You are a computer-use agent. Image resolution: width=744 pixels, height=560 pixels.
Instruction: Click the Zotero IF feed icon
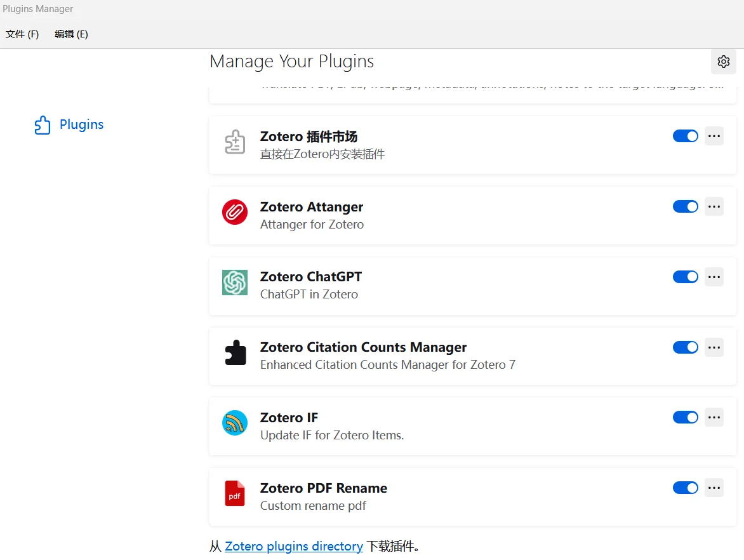235,423
